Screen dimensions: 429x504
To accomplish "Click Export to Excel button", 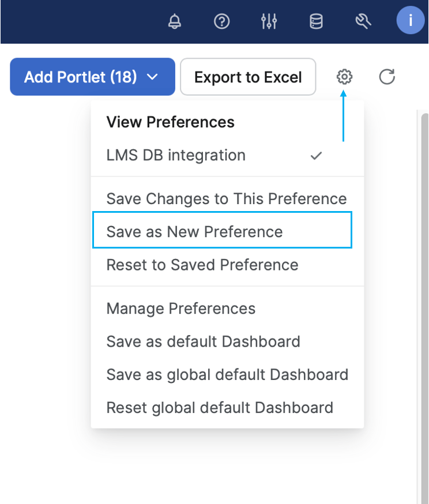I will pyautogui.click(x=248, y=77).
